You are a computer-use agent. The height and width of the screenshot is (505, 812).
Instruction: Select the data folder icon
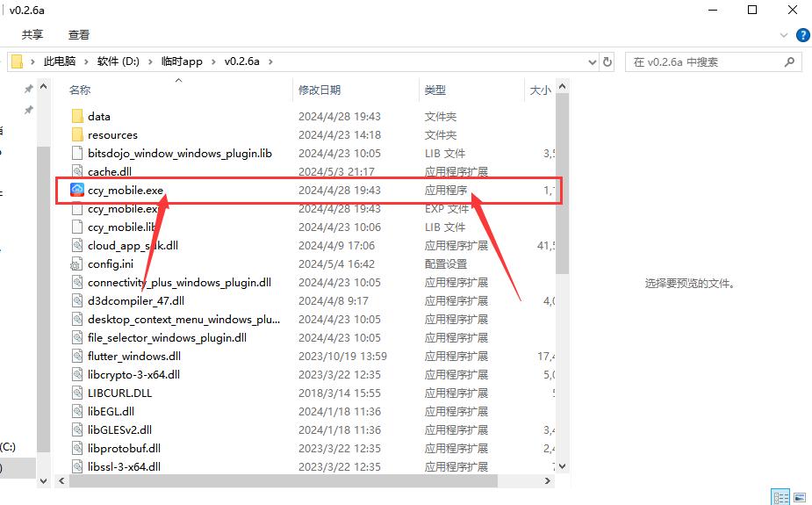coord(77,117)
